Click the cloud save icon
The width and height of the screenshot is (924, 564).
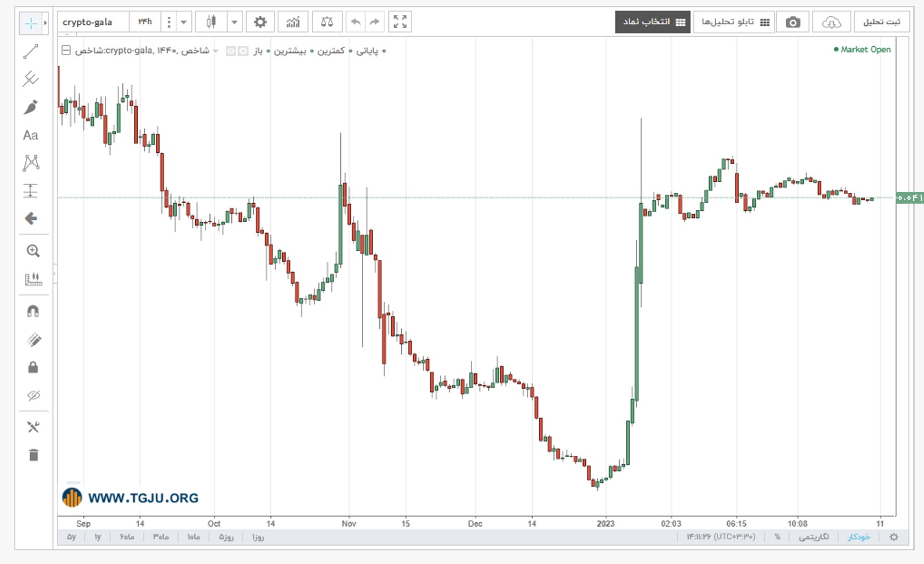pos(831,22)
